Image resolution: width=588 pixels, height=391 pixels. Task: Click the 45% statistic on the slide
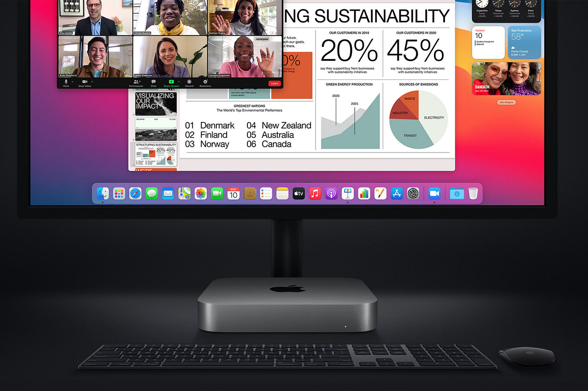pos(415,51)
